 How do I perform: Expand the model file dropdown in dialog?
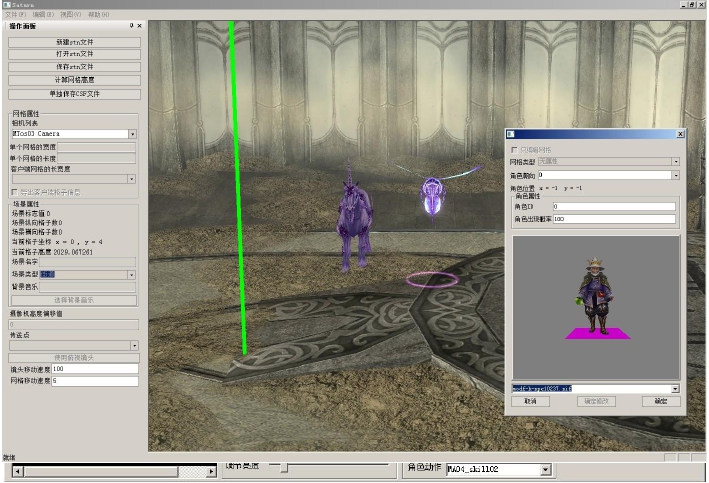click(675, 389)
